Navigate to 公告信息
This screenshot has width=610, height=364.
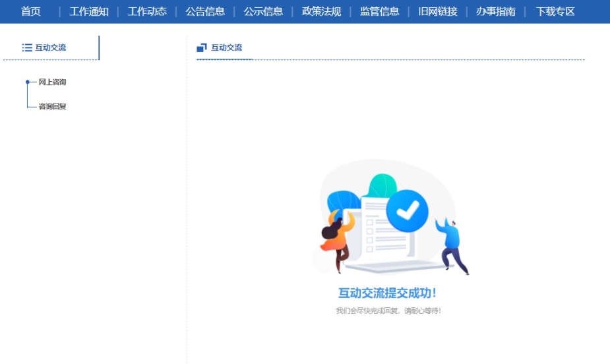pos(205,11)
